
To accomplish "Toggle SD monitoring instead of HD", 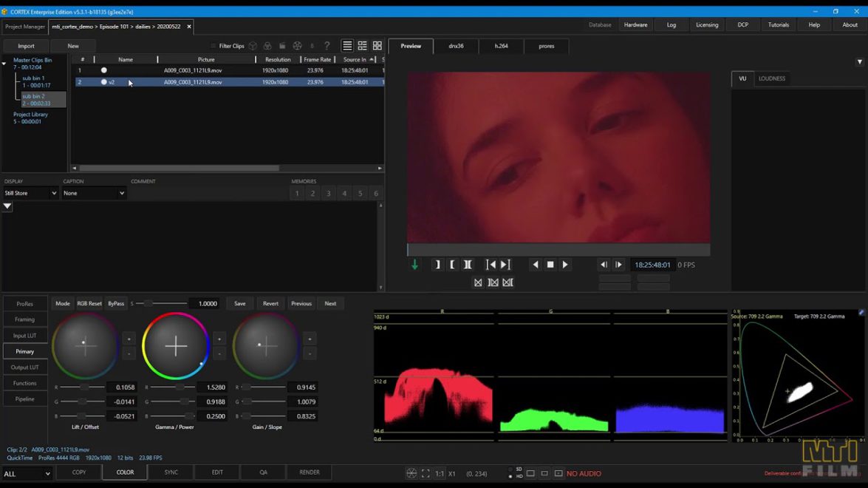I will pyautogui.click(x=510, y=468).
